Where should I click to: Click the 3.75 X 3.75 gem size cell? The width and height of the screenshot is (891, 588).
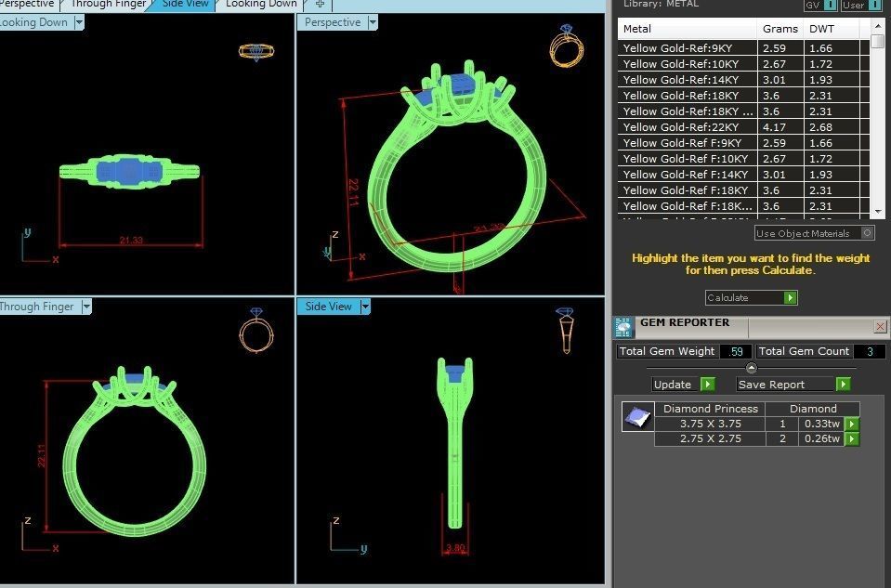(711, 424)
